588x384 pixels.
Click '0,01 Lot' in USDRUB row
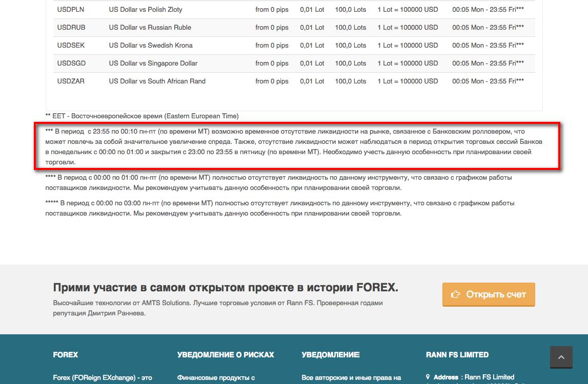coord(312,27)
